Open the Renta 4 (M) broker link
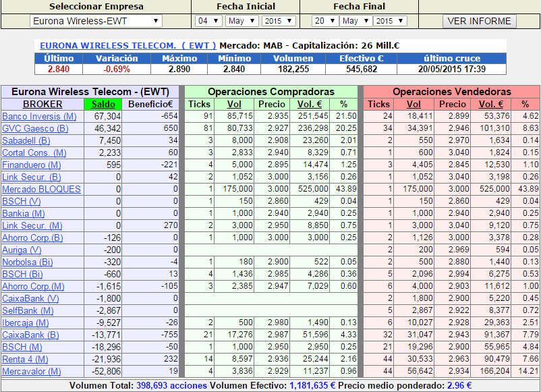Viewport: 541px width, 392px height. click(x=25, y=359)
